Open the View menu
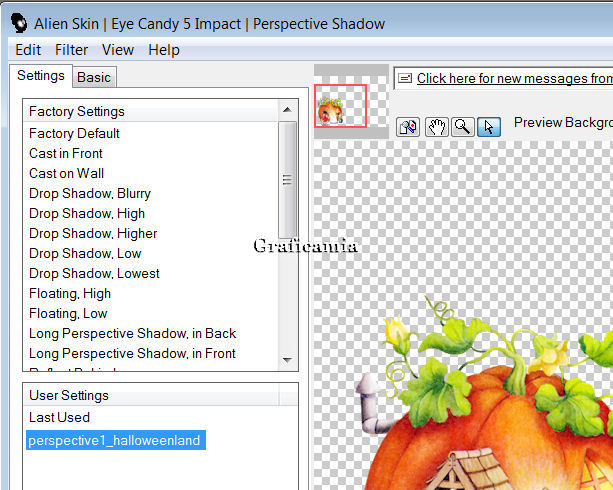Viewport: 613px width, 490px height. point(118,49)
